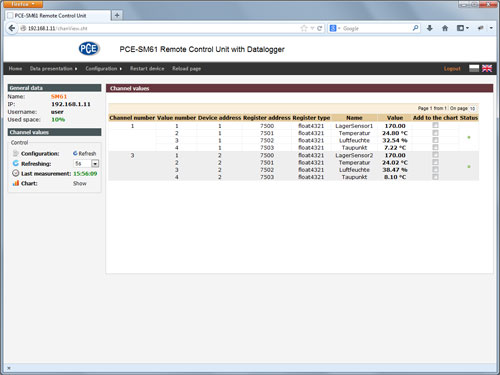This screenshot has height=375, width=500.
Task: Click the IP value 192.168.1.11 in General data
Action: [71, 104]
